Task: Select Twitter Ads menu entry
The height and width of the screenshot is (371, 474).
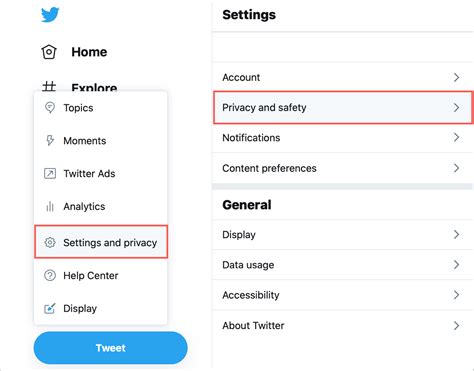Action: tap(101, 173)
